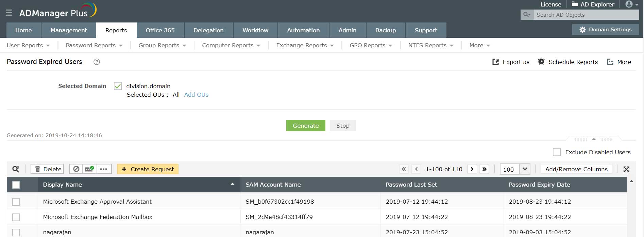The image size is (644, 237).
Task: Click the table search icon
Action: pyautogui.click(x=16, y=169)
